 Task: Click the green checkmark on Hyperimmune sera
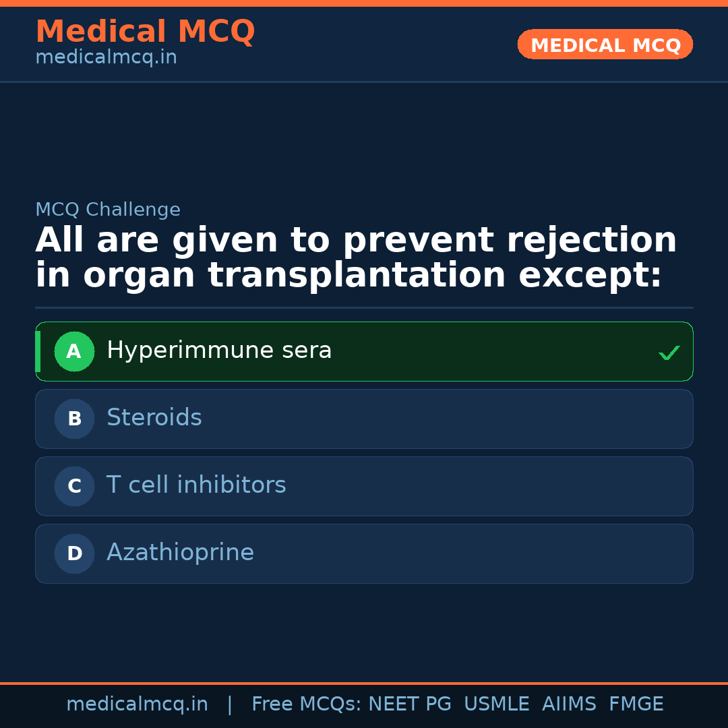point(669,353)
